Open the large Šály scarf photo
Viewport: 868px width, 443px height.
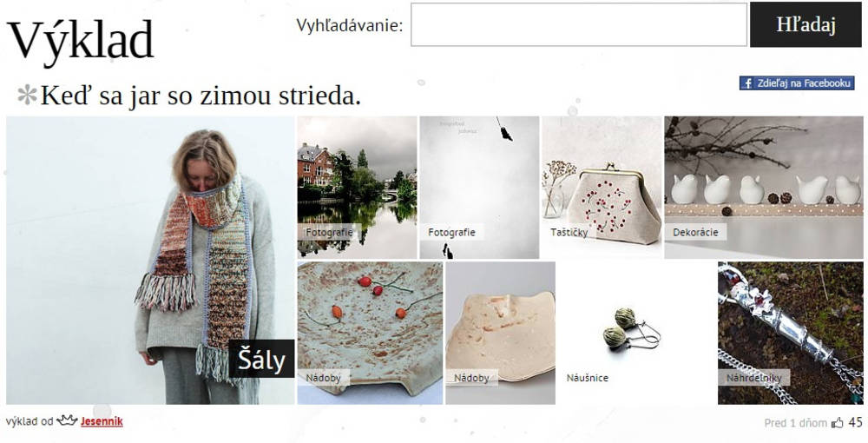(x=150, y=261)
